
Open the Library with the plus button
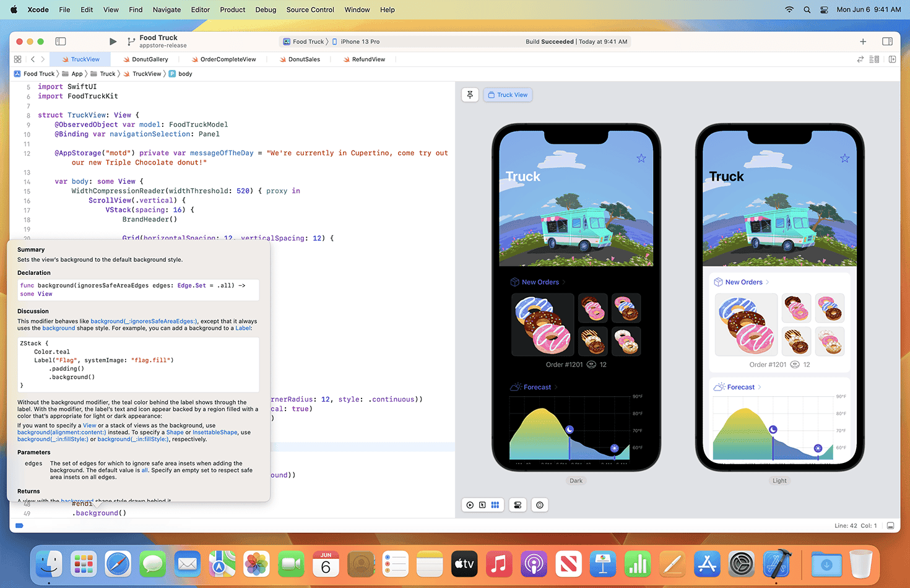tap(863, 41)
